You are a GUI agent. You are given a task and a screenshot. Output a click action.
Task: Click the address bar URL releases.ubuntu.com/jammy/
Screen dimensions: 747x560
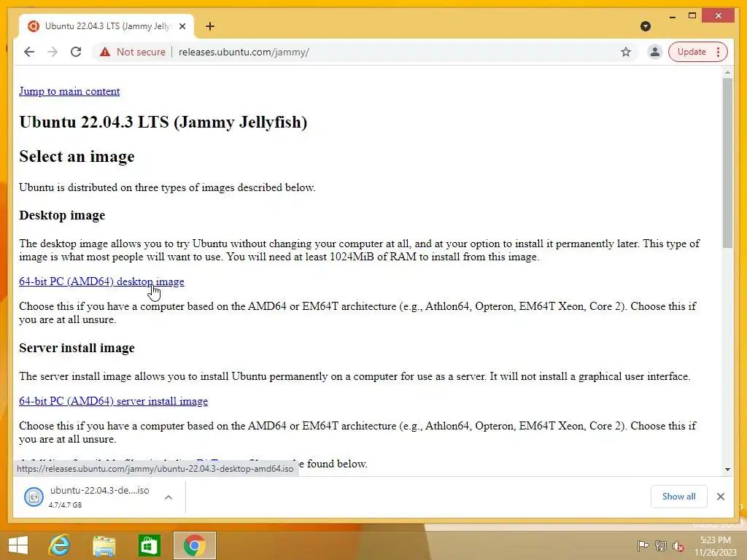pos(244,52)
